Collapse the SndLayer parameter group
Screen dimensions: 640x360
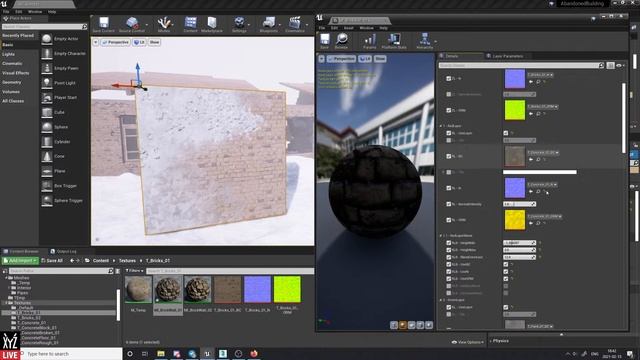441,126
